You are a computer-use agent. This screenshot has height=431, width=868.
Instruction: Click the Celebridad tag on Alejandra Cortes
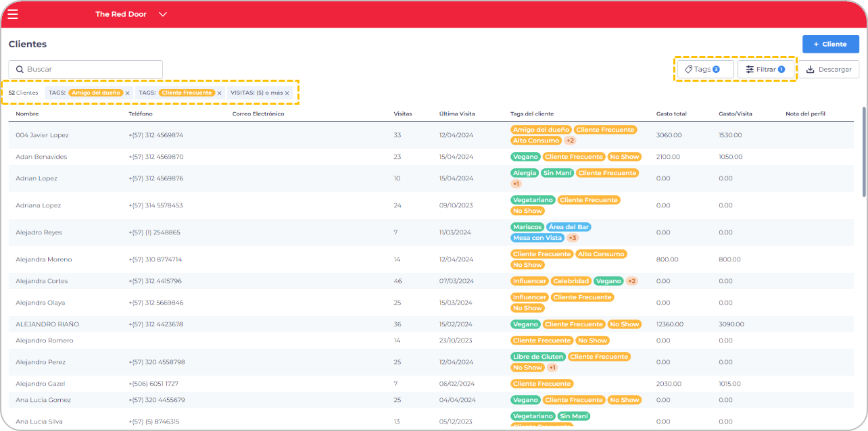pos(571,281)
